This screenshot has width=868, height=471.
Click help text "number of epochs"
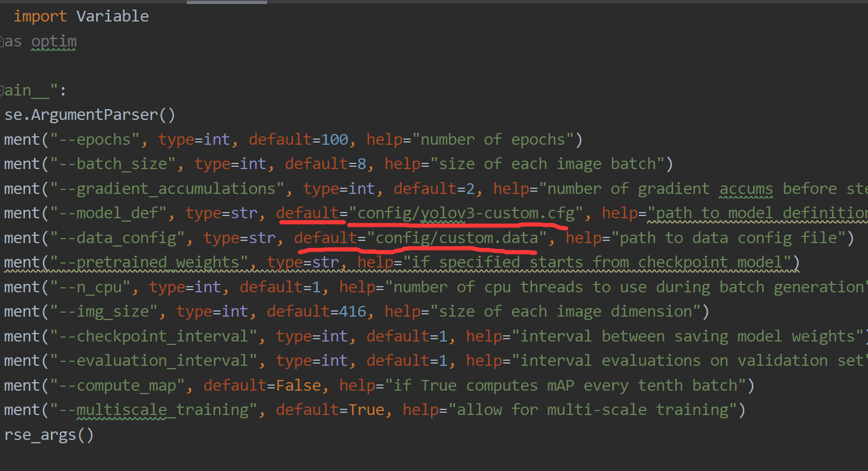[x=494, y=140]
